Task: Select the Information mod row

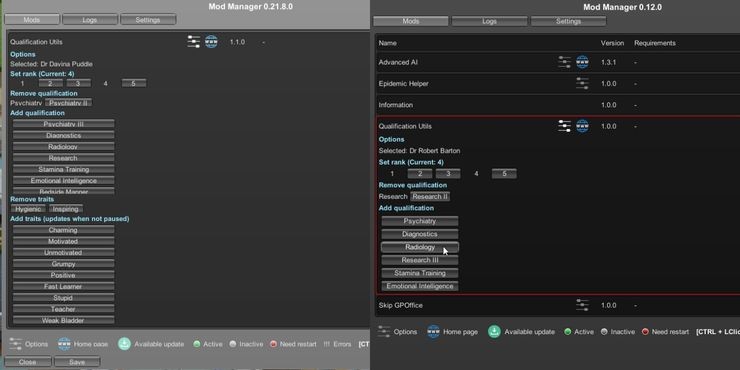Action: (557, 105)
